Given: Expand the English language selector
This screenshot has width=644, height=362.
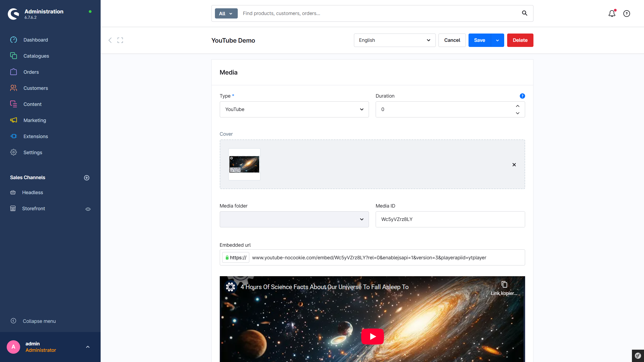Looking at the screenshot, I should (x=394, y=40).
